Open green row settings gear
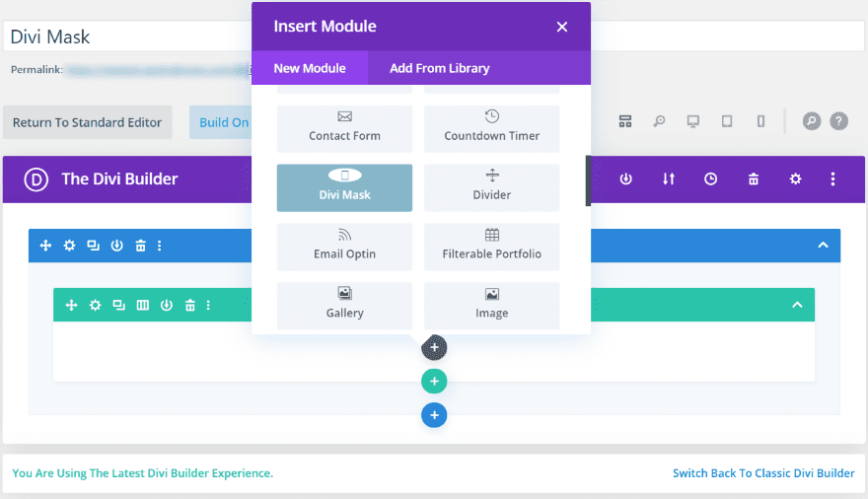Viewport: 868px width, 499px height. [x=96, y=305]
